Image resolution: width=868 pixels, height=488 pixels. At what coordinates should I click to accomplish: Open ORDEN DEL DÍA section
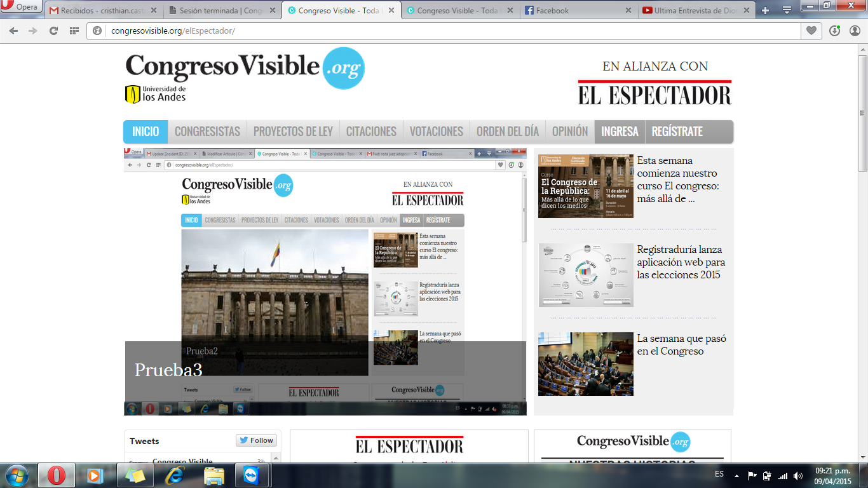pos(508,132)
